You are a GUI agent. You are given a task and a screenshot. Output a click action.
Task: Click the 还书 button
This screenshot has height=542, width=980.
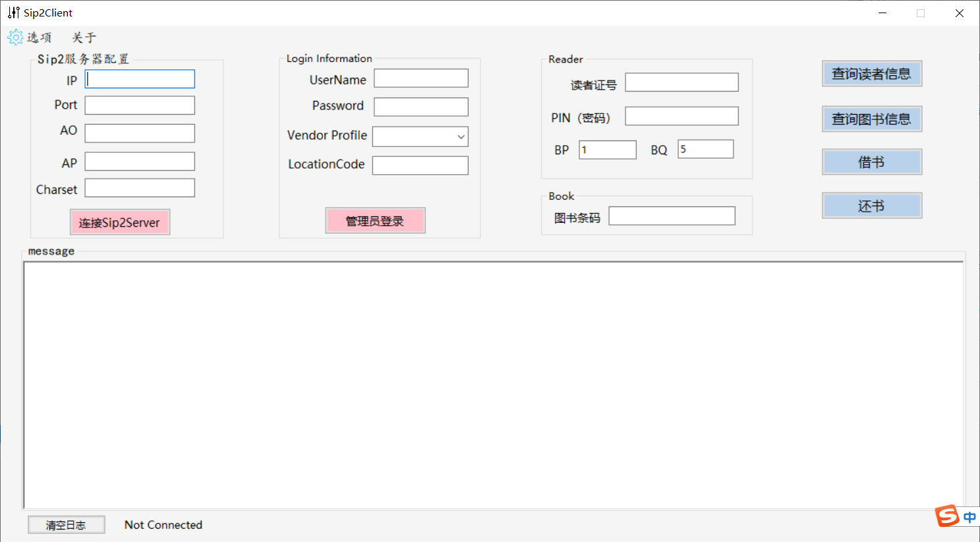click(871, 205)
